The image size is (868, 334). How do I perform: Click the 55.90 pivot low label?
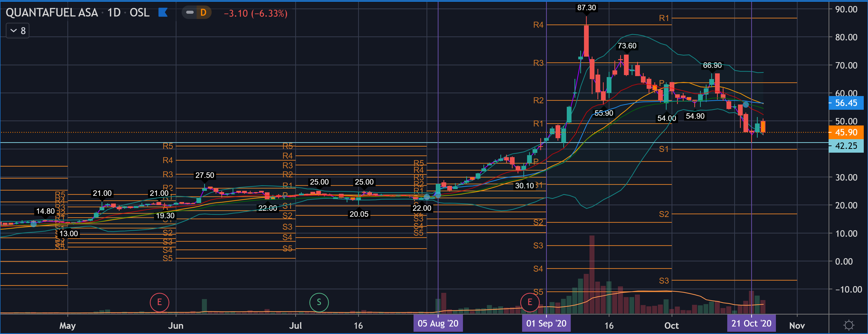pos(603,113)
